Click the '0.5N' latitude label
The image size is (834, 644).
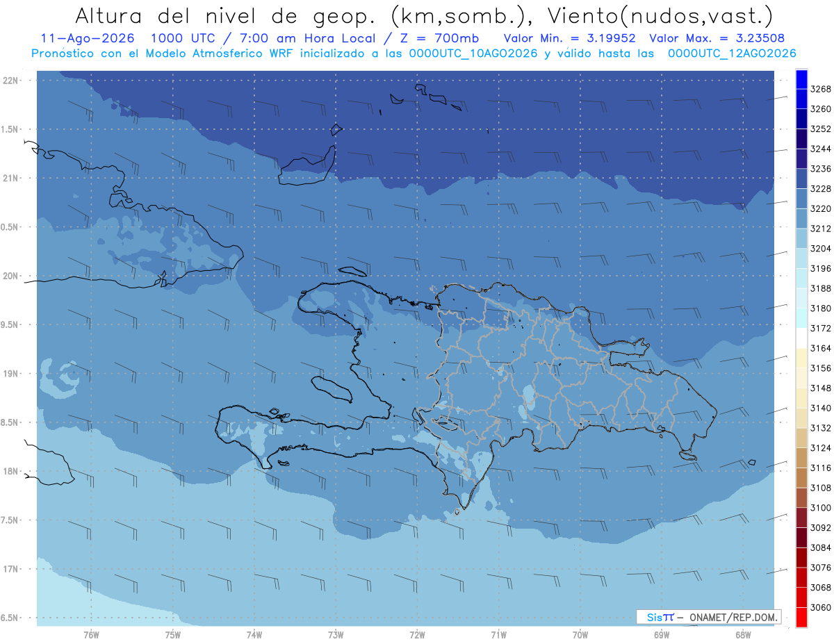click(10, 227)
